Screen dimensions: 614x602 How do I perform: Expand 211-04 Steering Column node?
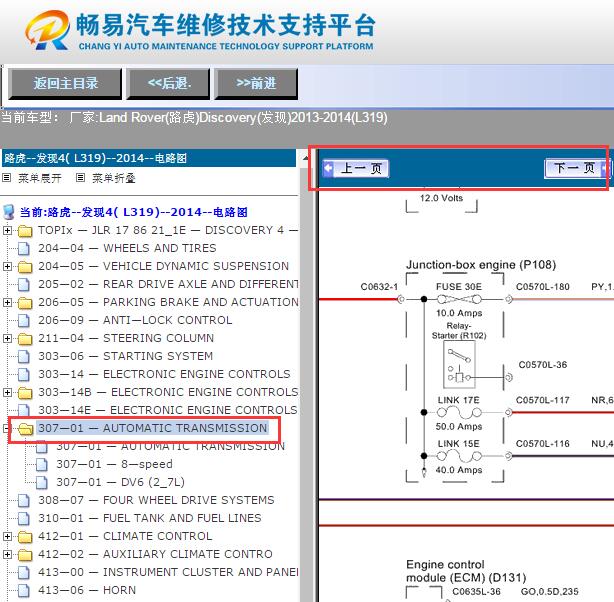click(x=7, y=338)
